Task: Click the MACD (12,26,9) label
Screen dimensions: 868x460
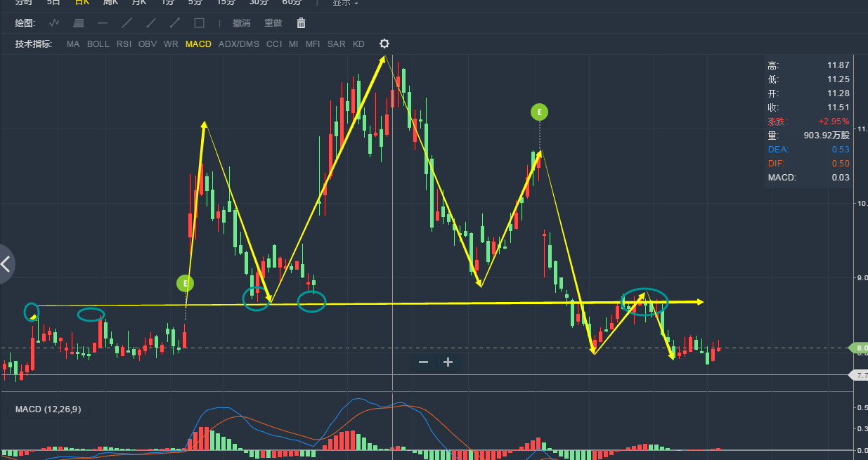Action: [x=48, y=409]
